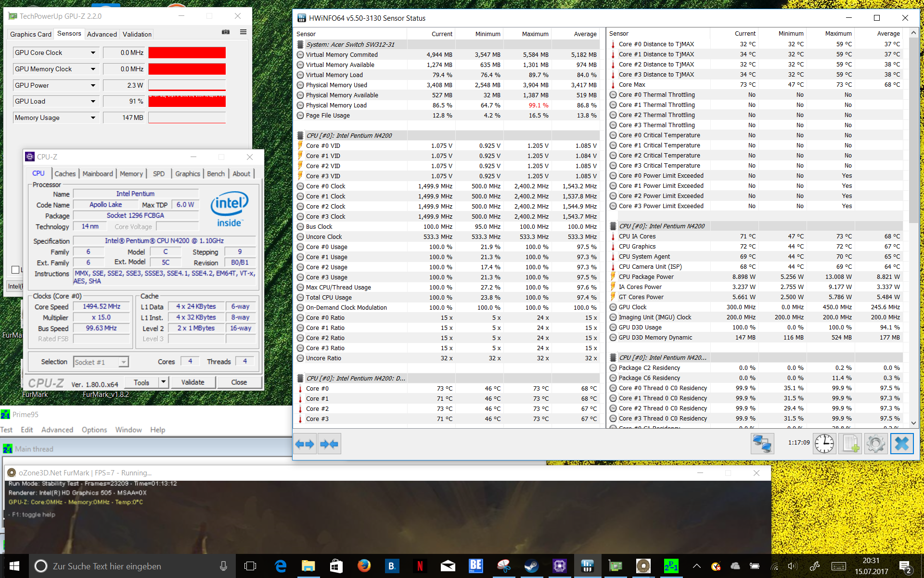Open HWiNFO sensor settings gear icon

click(875, 444)
